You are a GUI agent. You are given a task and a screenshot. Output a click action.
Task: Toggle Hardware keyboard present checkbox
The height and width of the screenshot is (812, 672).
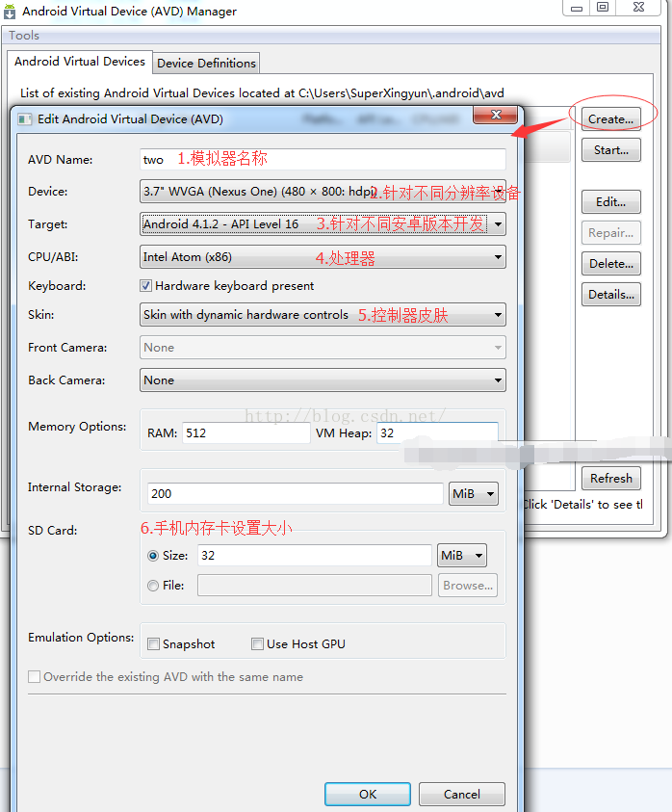click(146, 286)
